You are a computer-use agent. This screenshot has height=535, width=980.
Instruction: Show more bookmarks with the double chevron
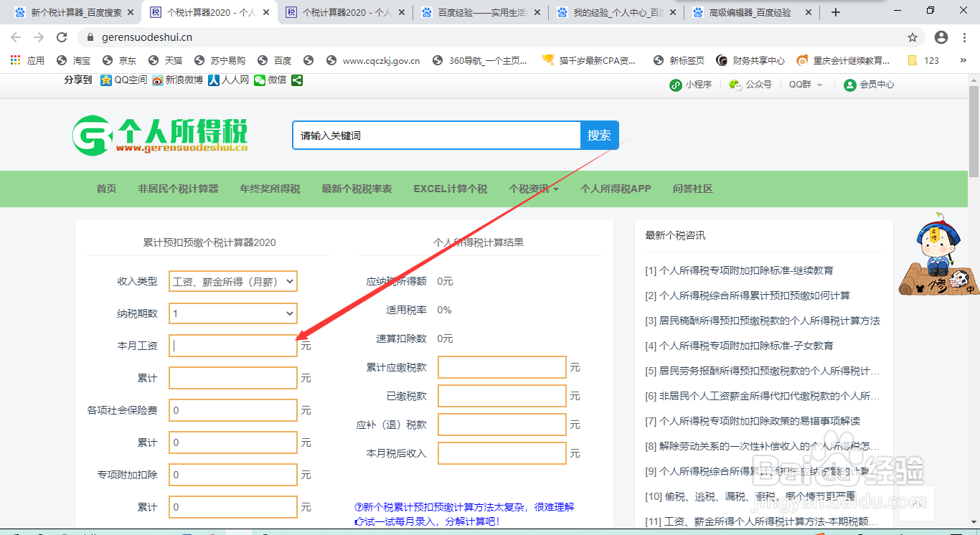pyautogui.click(x=963, y=60)
